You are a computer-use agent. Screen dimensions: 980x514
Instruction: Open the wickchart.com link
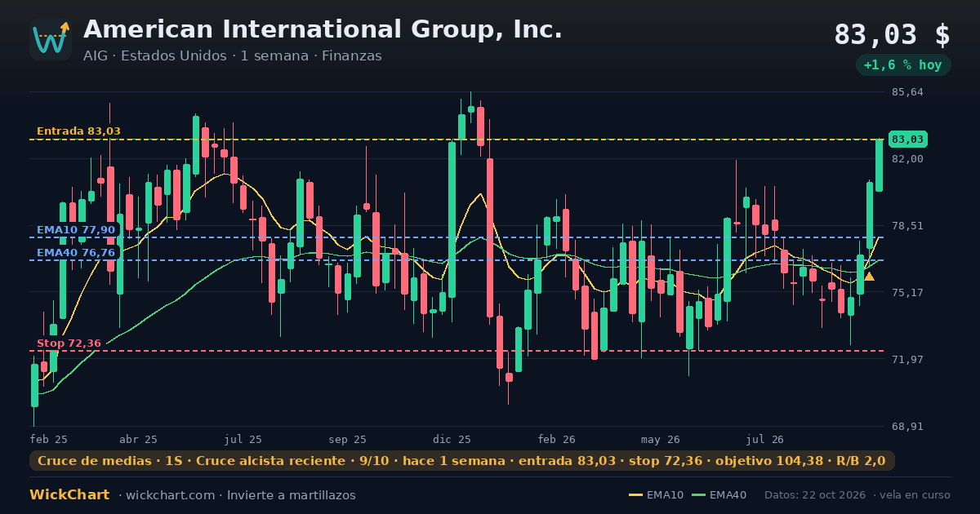click(171, 495)
